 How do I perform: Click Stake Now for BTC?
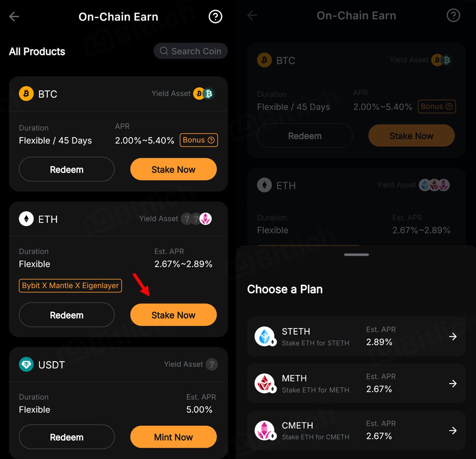tap(173, 170)
